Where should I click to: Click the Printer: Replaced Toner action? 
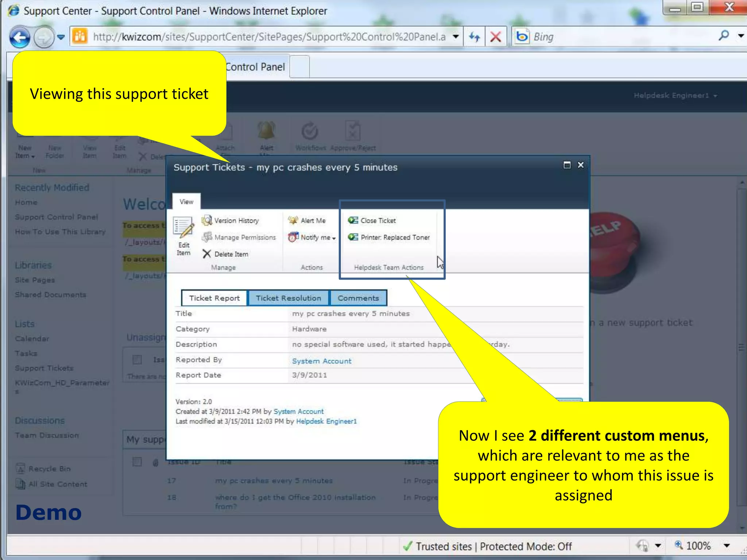coord(389,237)
